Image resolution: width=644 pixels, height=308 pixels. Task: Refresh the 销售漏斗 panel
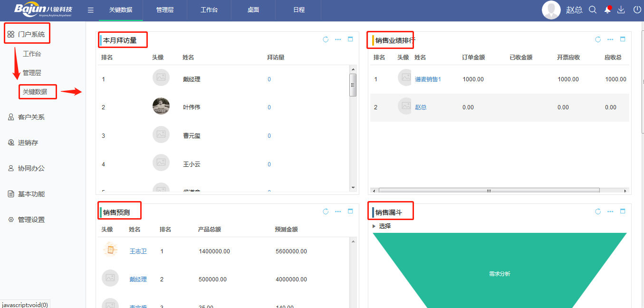[597, 211]
